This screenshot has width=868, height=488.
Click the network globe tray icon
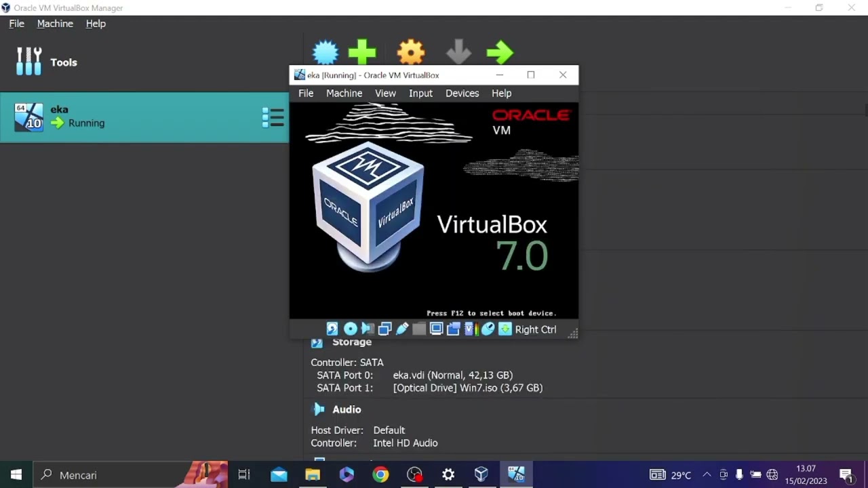coord(772,475)
